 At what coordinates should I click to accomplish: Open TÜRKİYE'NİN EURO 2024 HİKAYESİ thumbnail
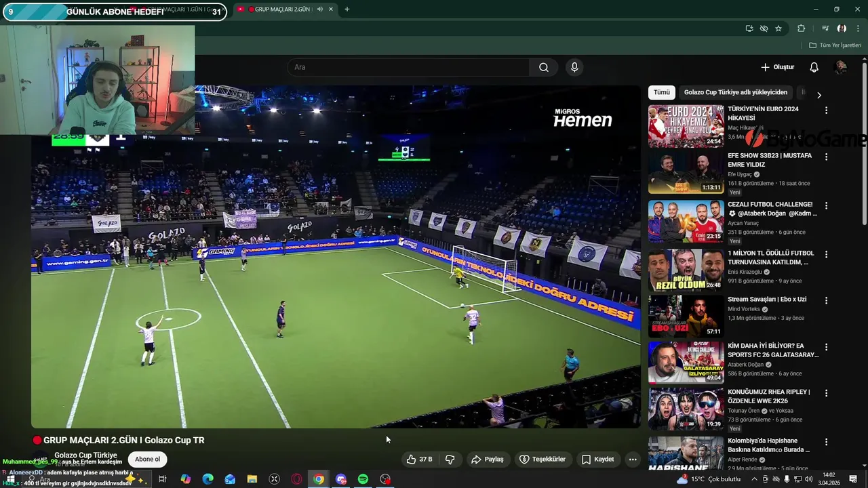coord(686,126)
